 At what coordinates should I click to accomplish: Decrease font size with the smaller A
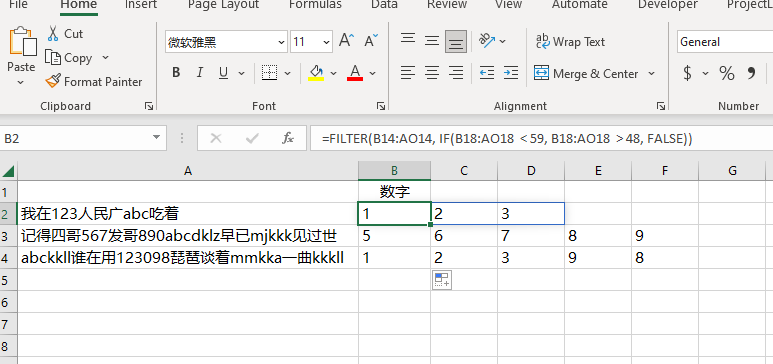[371, 41]
